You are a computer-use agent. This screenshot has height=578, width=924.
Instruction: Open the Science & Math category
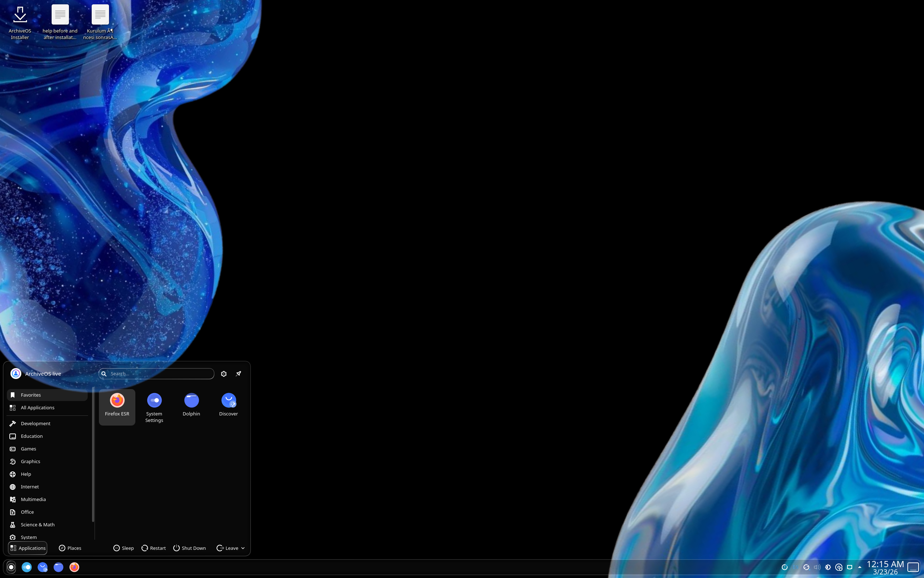coord(47,524)
